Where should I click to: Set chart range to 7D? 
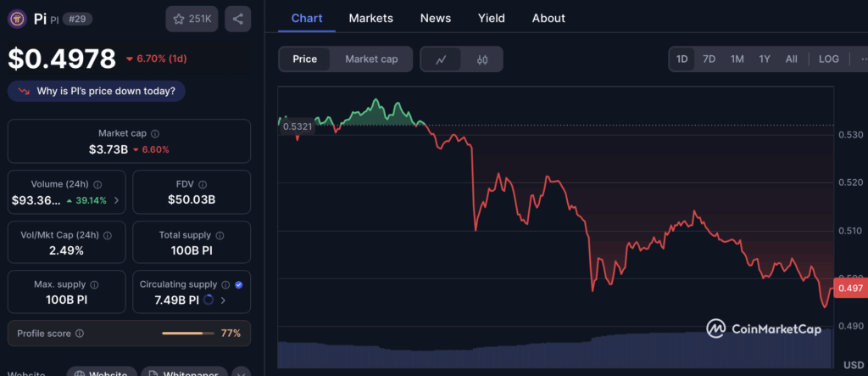point(709,59)
